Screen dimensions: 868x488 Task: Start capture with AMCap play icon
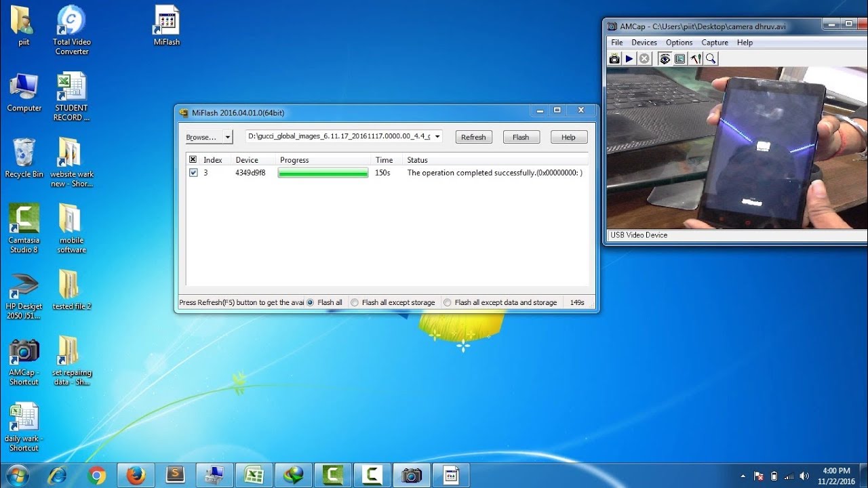[x=629, y=59]
